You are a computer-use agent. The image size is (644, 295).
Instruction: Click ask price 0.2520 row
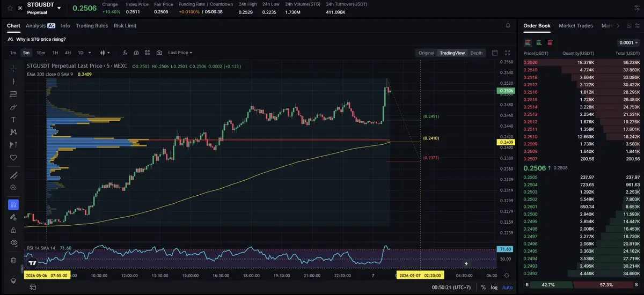tap(581, 62)
